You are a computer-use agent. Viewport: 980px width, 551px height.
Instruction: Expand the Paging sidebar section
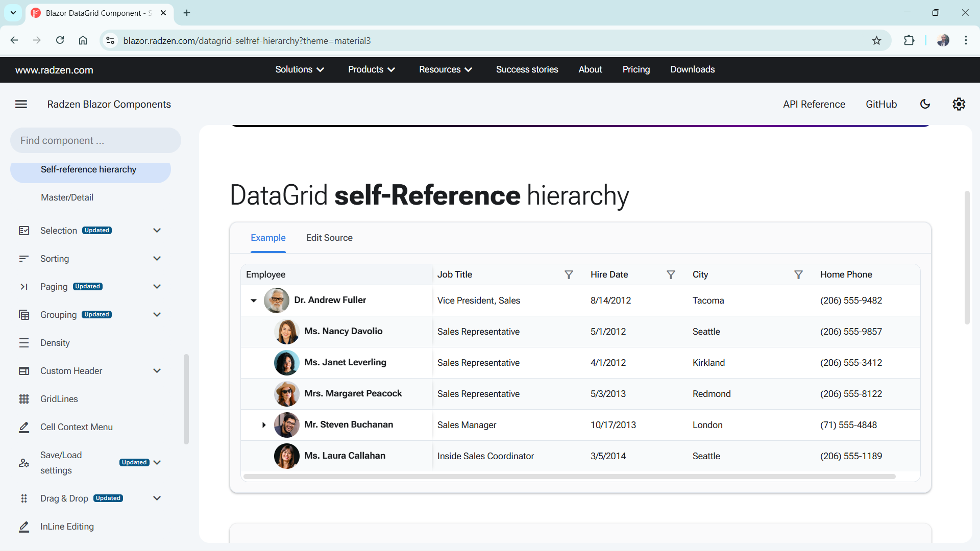[x=157, y=287]
